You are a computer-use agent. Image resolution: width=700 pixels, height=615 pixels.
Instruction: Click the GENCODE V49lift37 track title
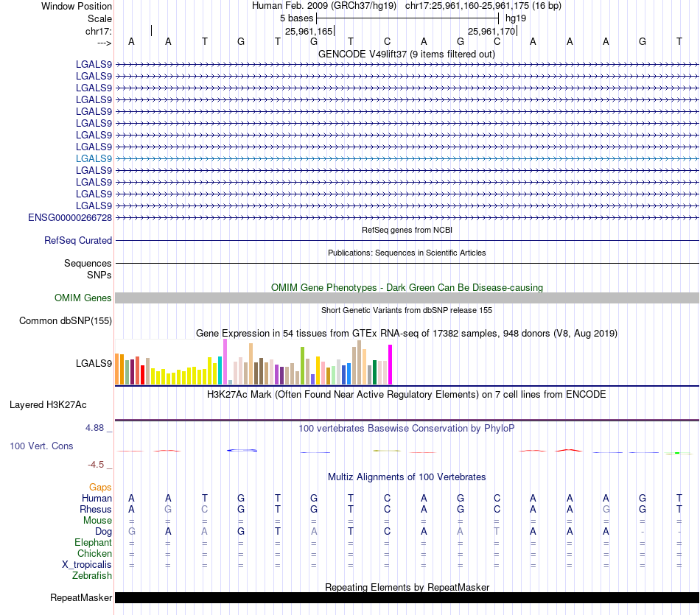click(407, 54)
